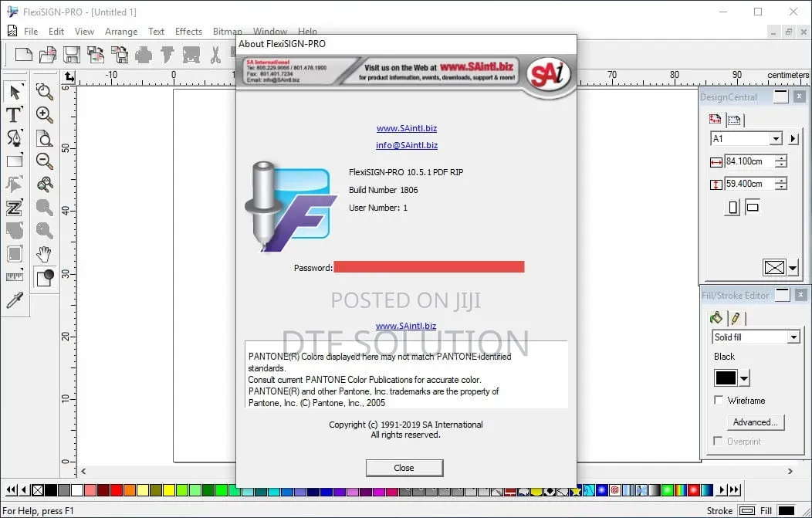Pick the red swatch in color palette
This screenshot has width=812, height=518.
click(116, 490)
